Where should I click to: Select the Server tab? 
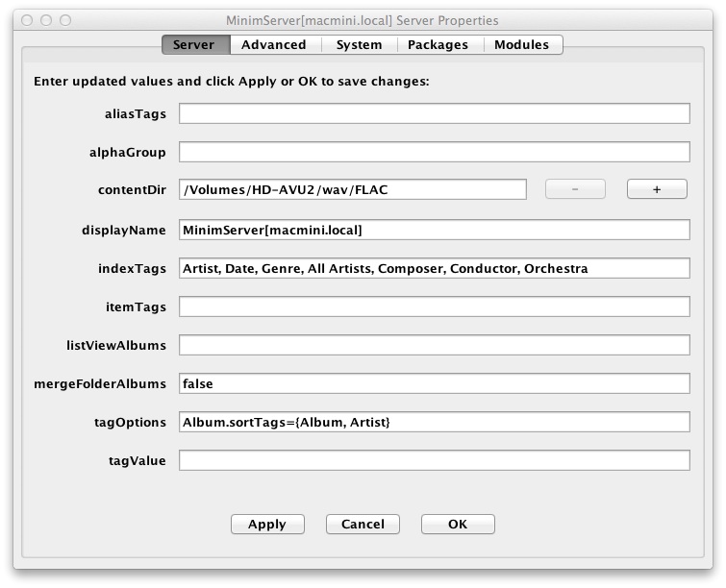click(193, 45)
